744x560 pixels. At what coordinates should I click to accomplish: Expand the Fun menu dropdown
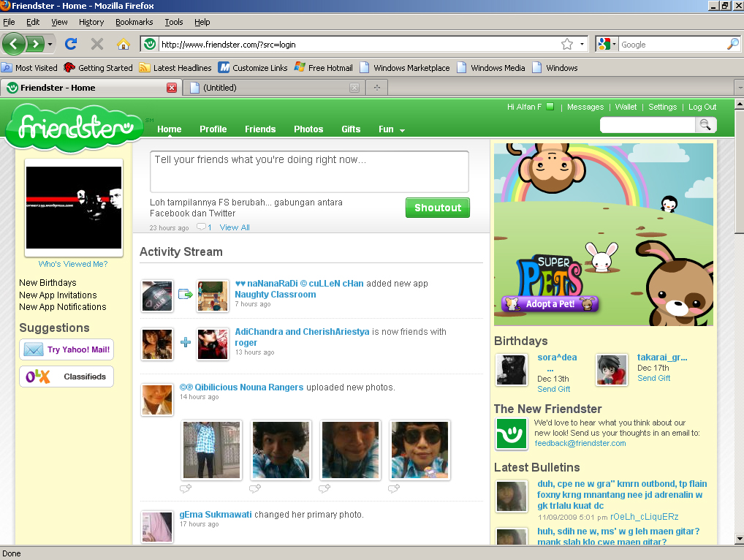click(x=402, y=130)
